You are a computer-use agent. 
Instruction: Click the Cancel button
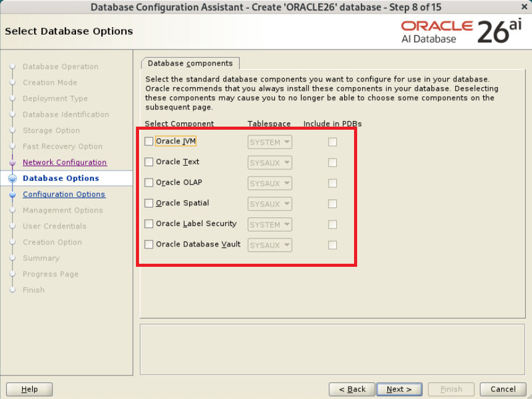tap(503, 389)
